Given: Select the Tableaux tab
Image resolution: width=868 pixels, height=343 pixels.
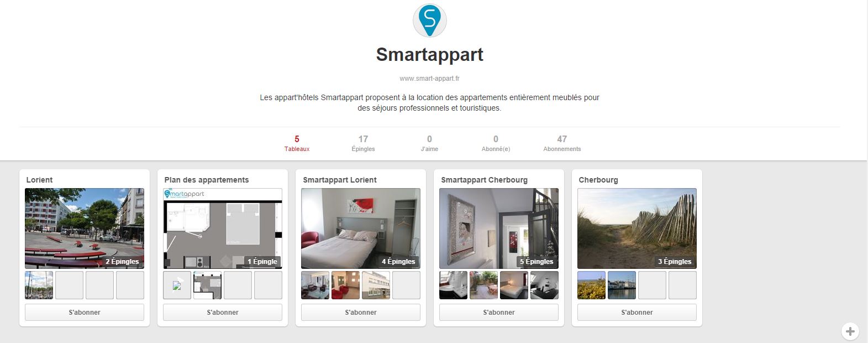Looking at the screenshot, I should pyautogui.click(x=297, y=143).
